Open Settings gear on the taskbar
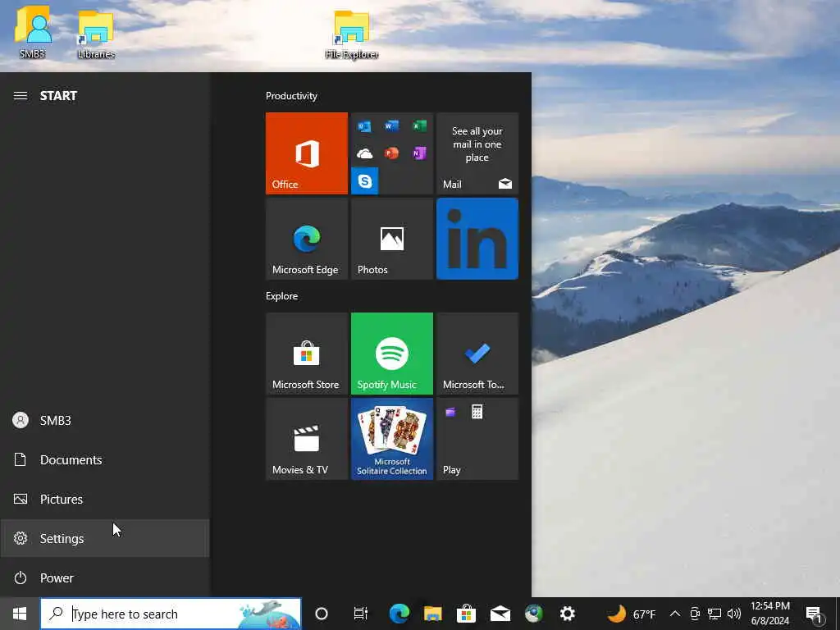840x630 pixels. (568, 614)
